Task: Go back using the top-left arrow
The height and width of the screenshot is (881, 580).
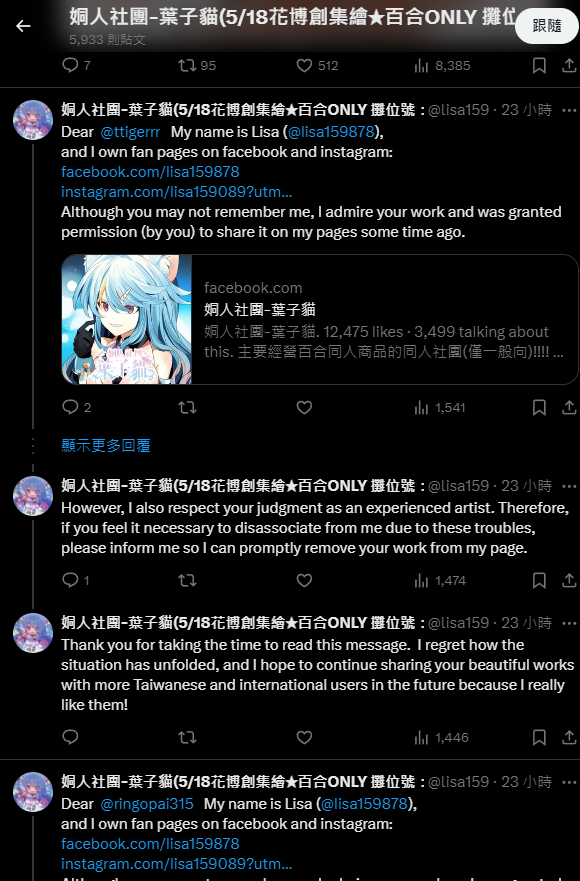Action: coord(23,26)
